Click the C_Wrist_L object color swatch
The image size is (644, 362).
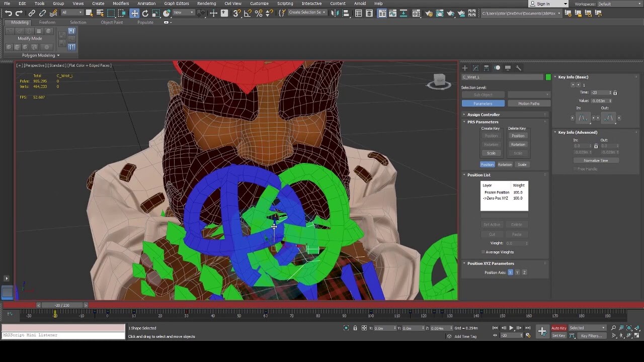coord(548,77)
